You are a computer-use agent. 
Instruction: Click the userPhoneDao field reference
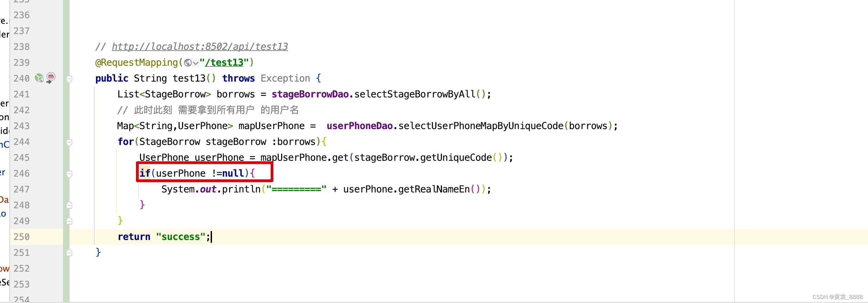coord(360,126)
